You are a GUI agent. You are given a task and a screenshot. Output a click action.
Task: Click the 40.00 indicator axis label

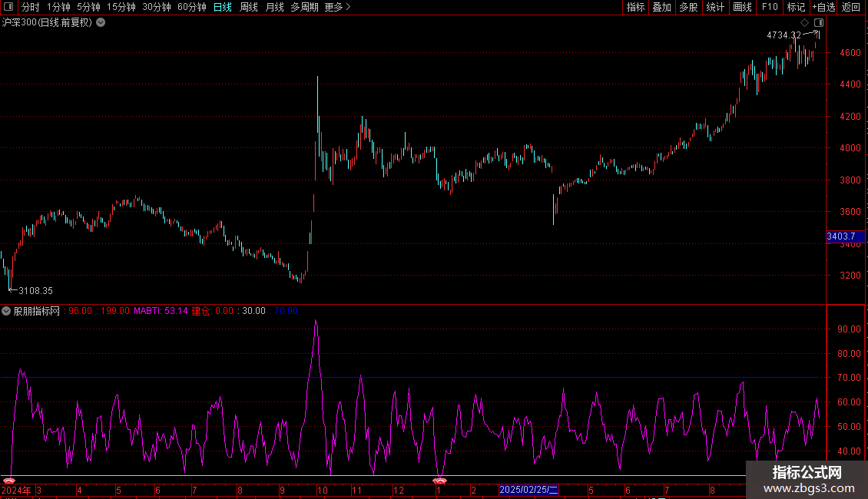coord(849,451)
